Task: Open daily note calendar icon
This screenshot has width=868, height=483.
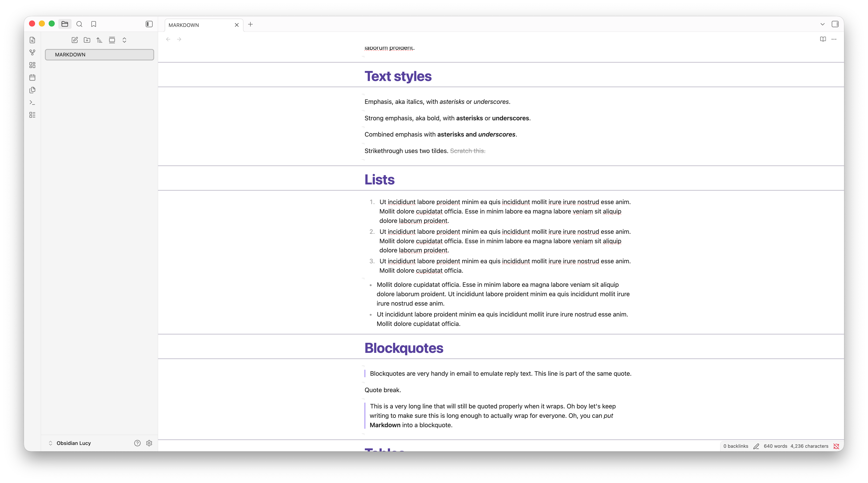Action: 32,78
